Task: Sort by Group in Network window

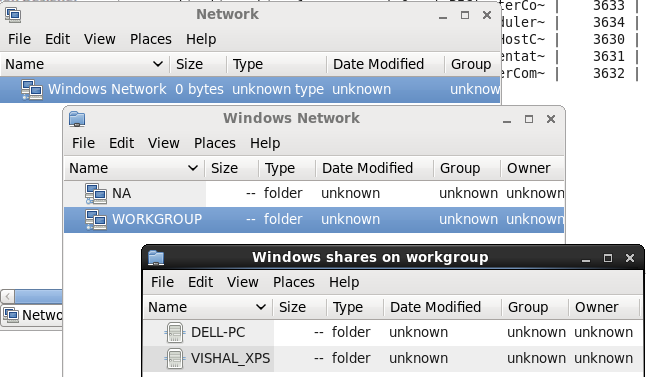Action: coord(472,64)
